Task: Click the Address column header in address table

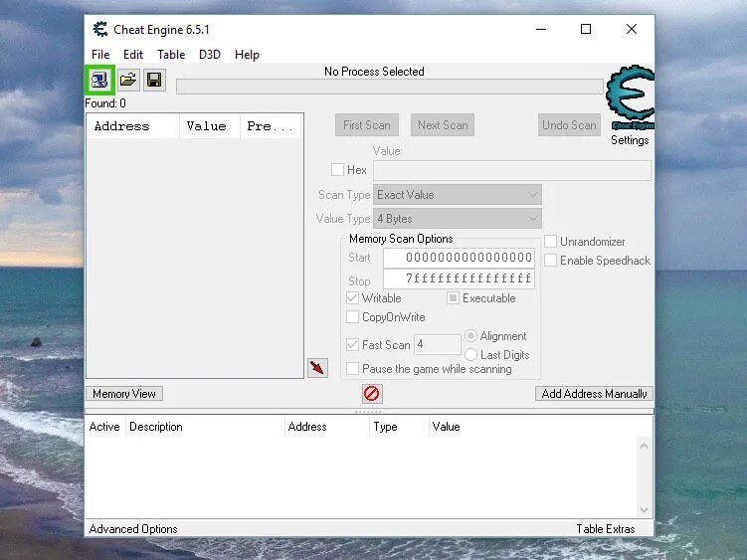Action: (x=327, y=427)
